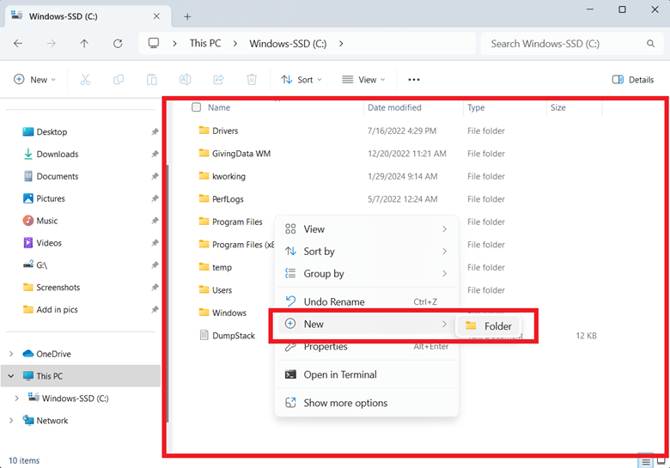The height and width of the screenshot is (468, 670).
Task: Open the Details pane button
Action: point(633,80)
